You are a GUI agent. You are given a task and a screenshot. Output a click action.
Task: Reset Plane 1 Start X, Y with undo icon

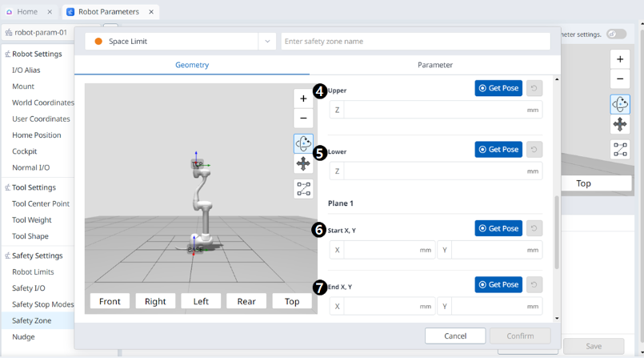534,228
